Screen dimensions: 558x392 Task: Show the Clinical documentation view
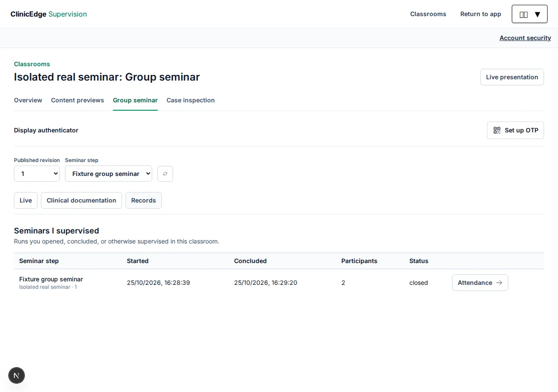pyautogui.click(x=82, y=200)
